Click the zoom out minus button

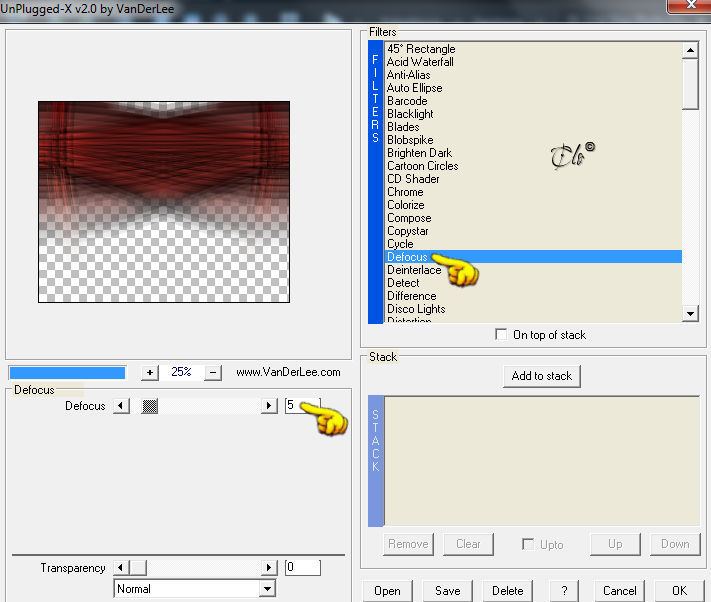213,373
